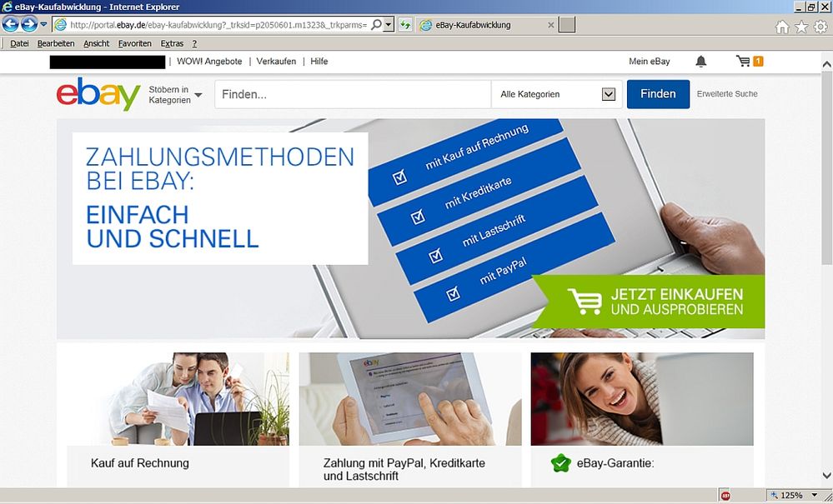This screenshot has height=504, width=833.
Task: Refresh the page using the green arrows icon
Action: (404, 24)
